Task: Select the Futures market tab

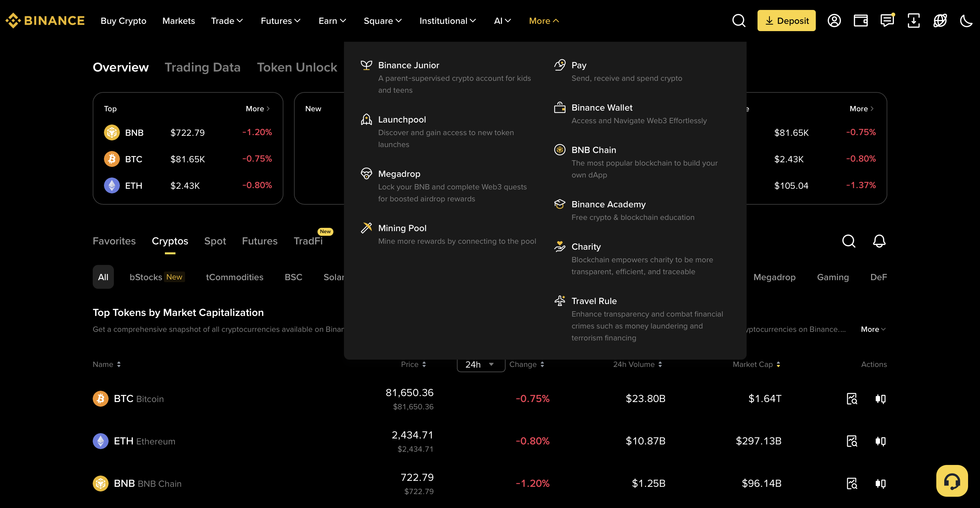Action: (260, 241)
